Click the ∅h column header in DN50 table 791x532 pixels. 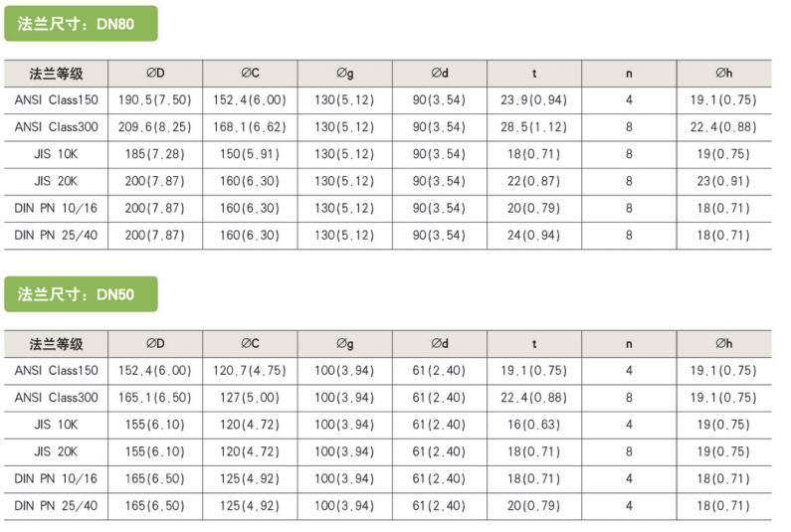(x=724, y=344)
